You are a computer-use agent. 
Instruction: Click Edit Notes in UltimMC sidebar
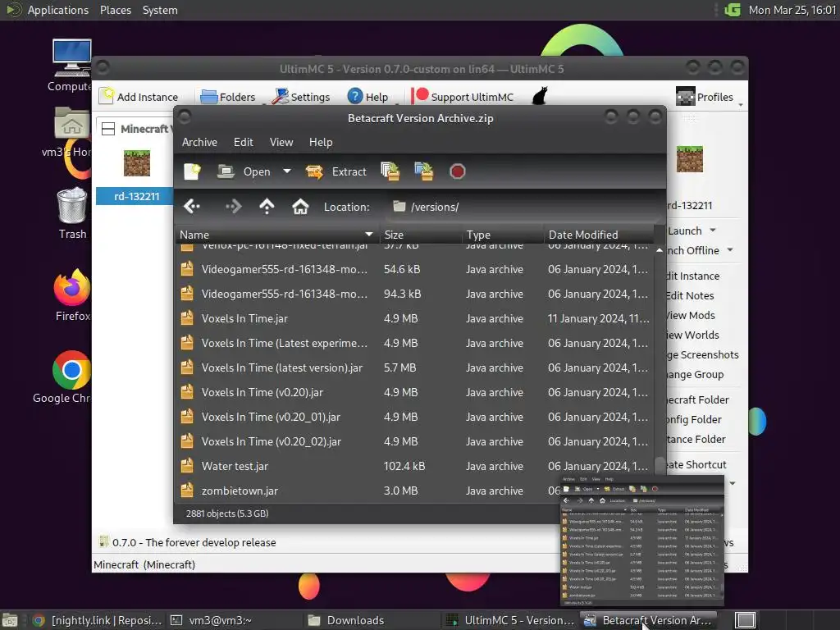tap(690, 295)
